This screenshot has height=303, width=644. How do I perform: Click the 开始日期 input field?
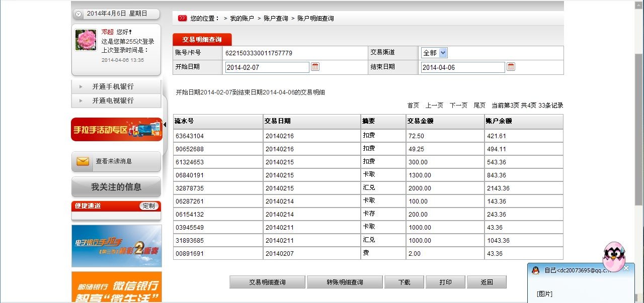pyautogui.click(x=267, y=67)
